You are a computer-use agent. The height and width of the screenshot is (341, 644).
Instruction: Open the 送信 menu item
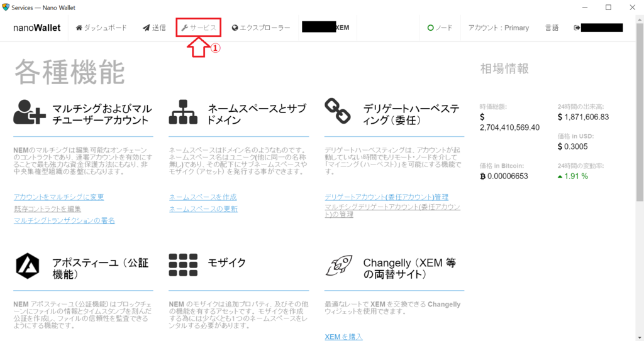tap(155, 28)
